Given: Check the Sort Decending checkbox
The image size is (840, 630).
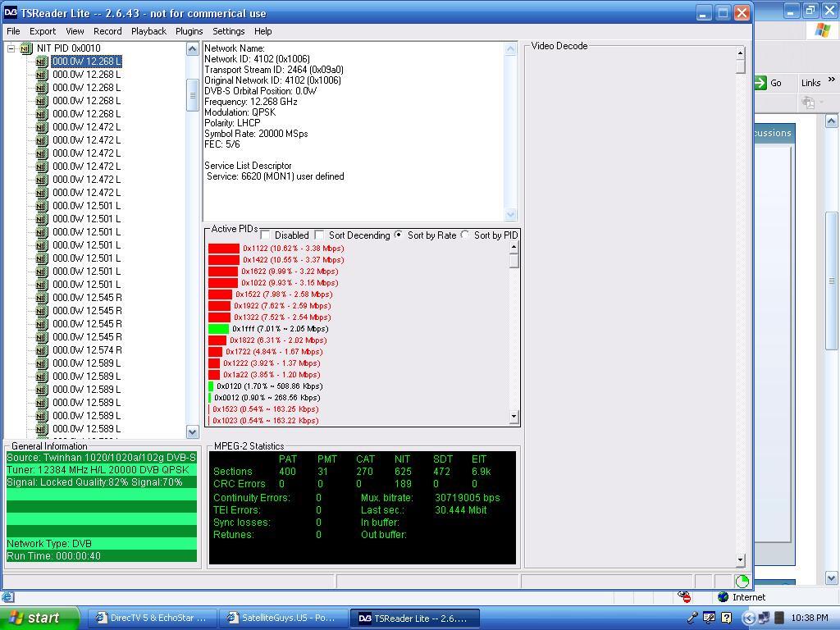Looking at the screenshot, I should (x=319, y=235).
